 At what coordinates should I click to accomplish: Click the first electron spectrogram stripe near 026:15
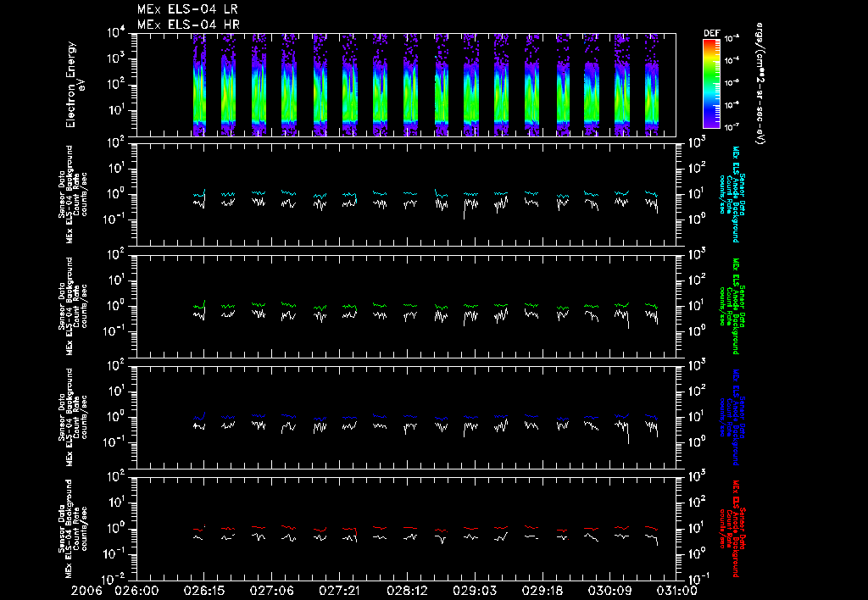(x=199, y=85)
